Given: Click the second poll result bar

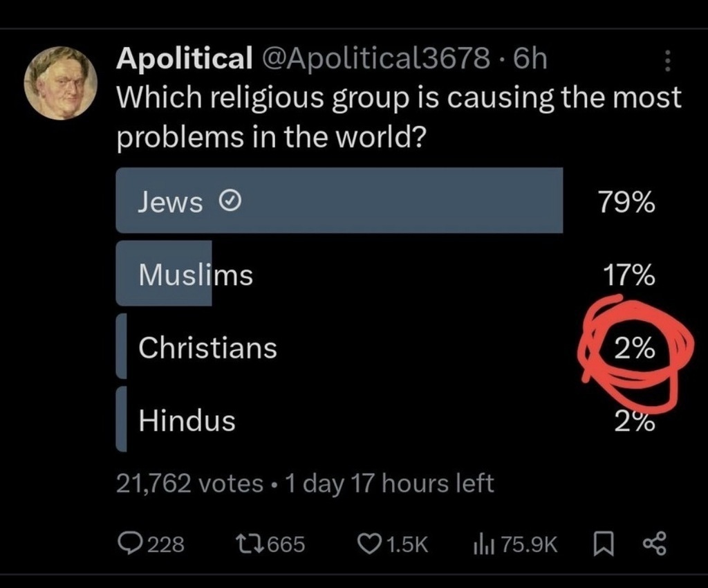Looking at the screenshot, I should [164, 274].
